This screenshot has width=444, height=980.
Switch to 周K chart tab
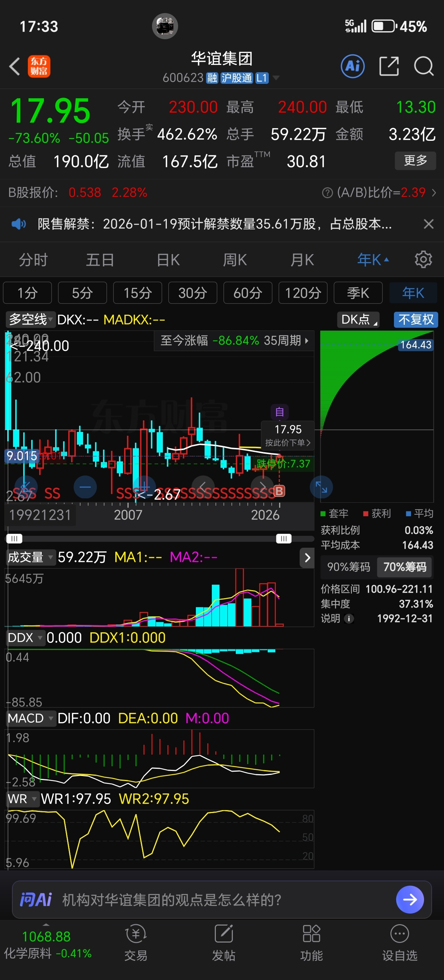click(235, 260)
